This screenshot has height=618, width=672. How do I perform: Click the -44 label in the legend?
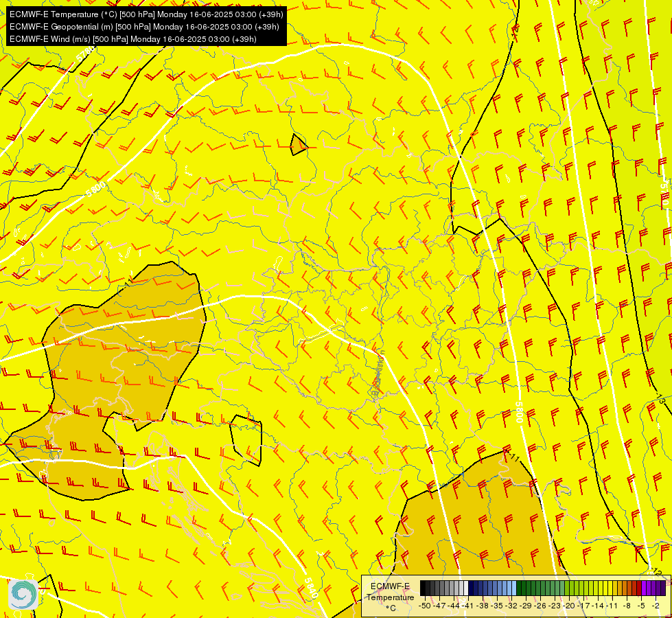pos(454,606)
